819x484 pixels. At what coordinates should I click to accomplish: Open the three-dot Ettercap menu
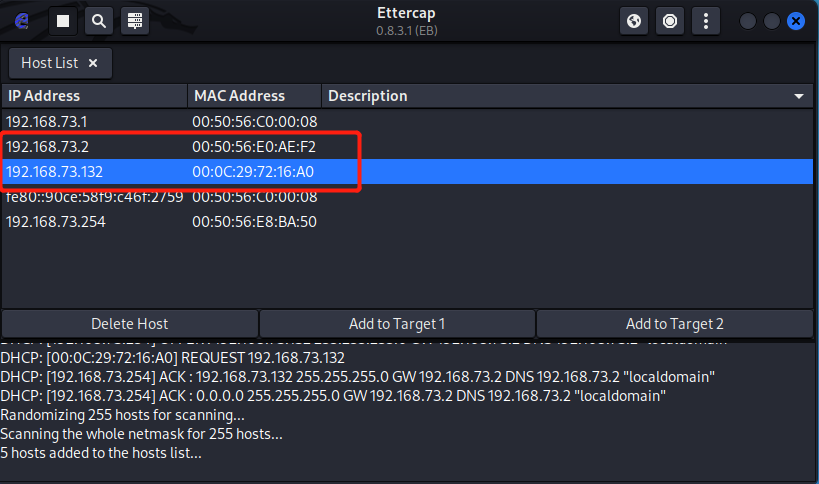(706, 20)
